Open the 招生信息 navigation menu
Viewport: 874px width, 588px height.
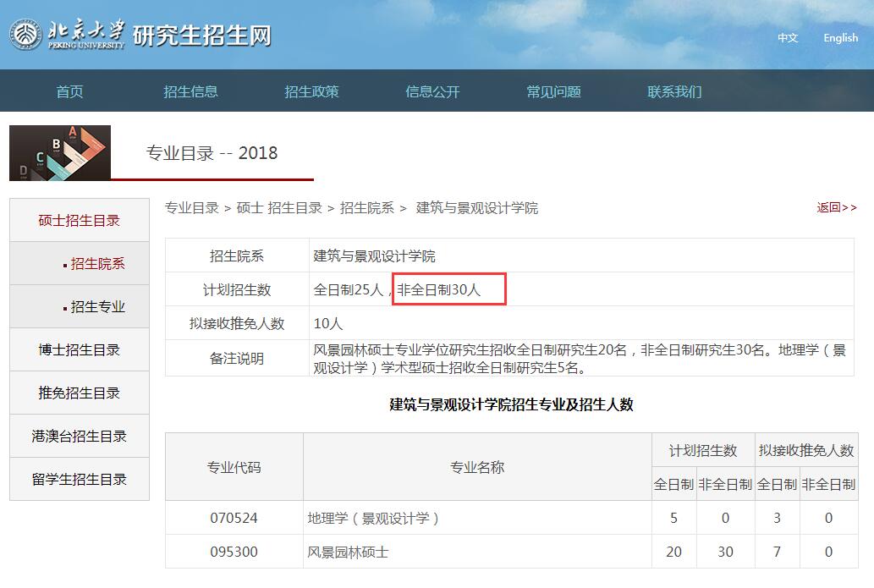click(x=190, y=91)
